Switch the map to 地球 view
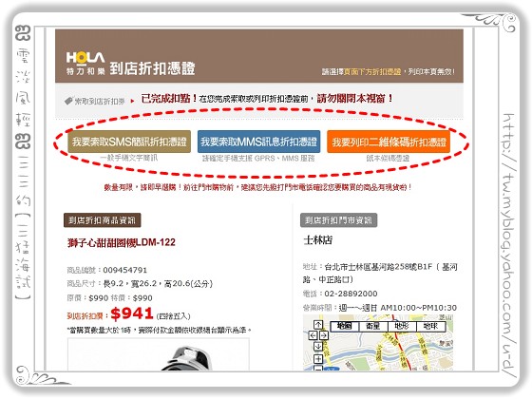 click(430, 327)
